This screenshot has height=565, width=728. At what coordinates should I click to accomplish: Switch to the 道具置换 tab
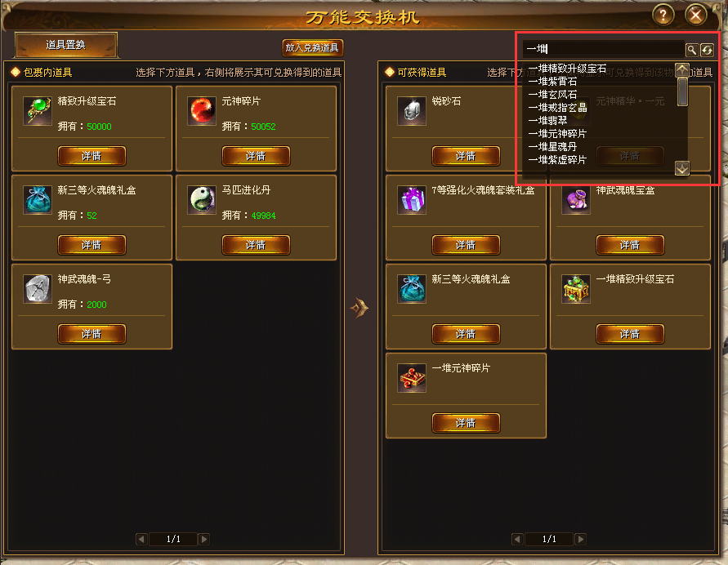point(66,45)
